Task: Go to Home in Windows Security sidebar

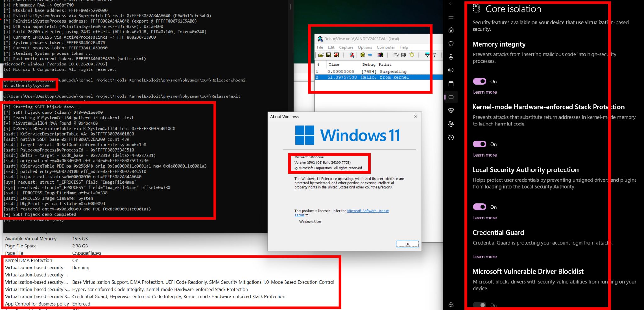Action: pyautogui.click(x=451, y=30)
